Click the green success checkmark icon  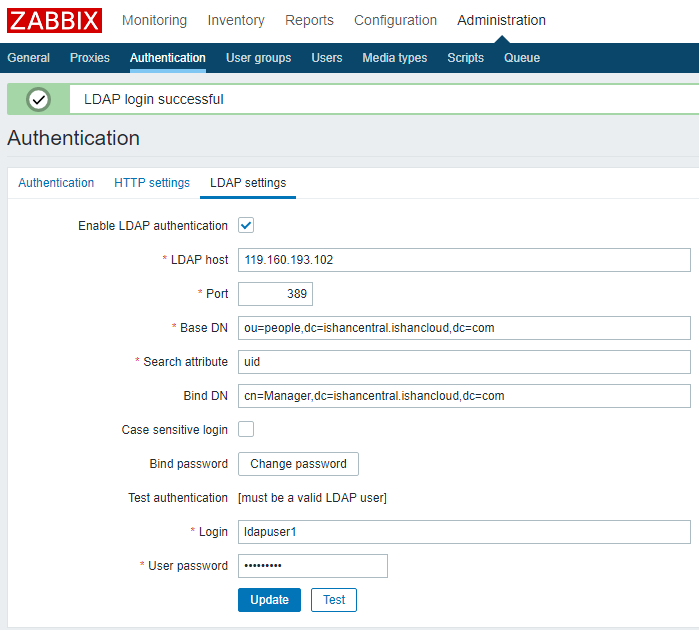38,99
